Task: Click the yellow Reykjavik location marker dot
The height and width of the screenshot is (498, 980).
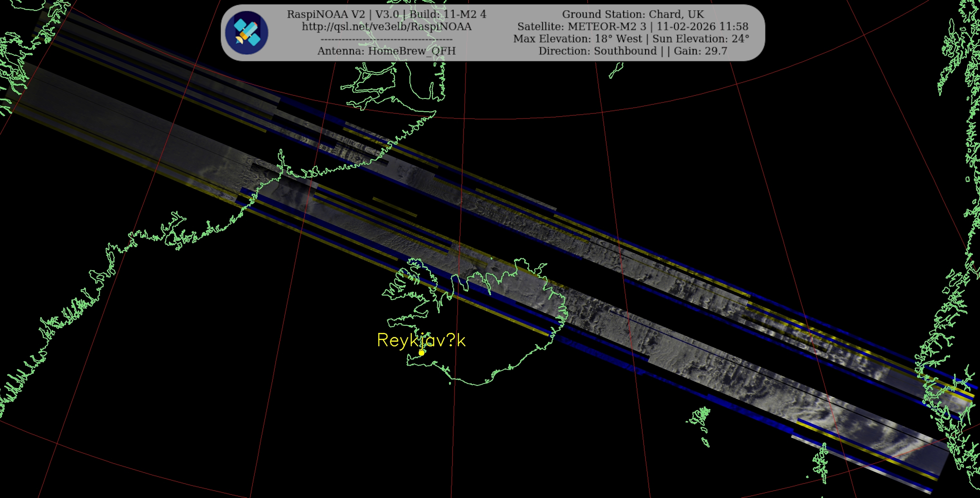Action: [422, 353]
